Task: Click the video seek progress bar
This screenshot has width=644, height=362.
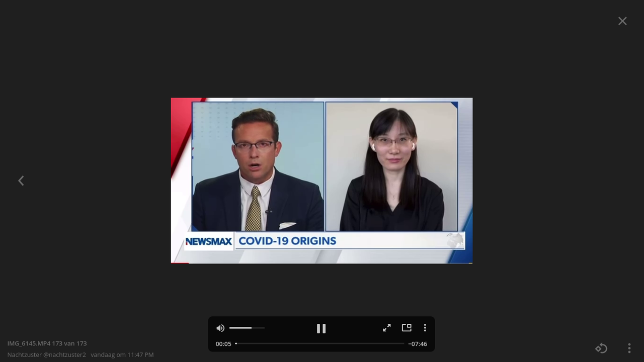Action: [320, 344]
